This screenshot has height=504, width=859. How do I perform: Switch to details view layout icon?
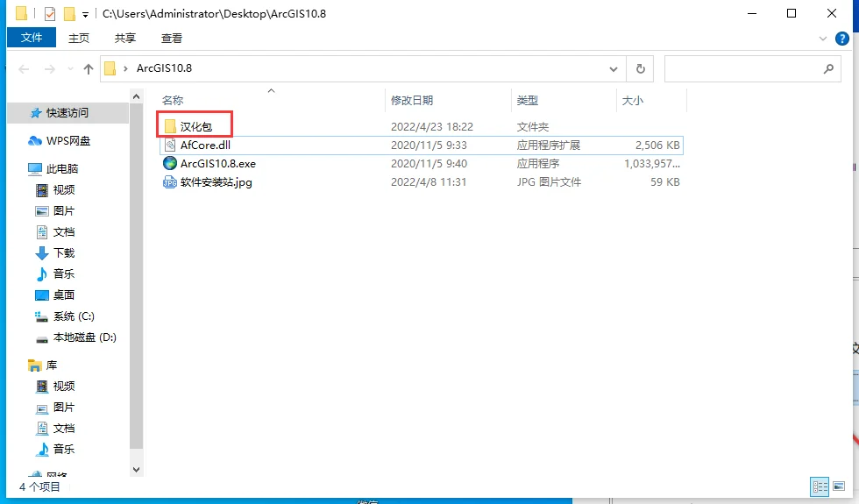click(820, 486)
